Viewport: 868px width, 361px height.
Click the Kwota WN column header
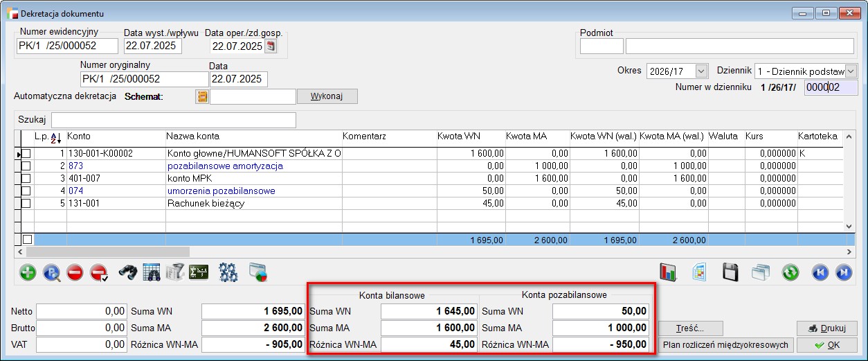pos(458,137)
